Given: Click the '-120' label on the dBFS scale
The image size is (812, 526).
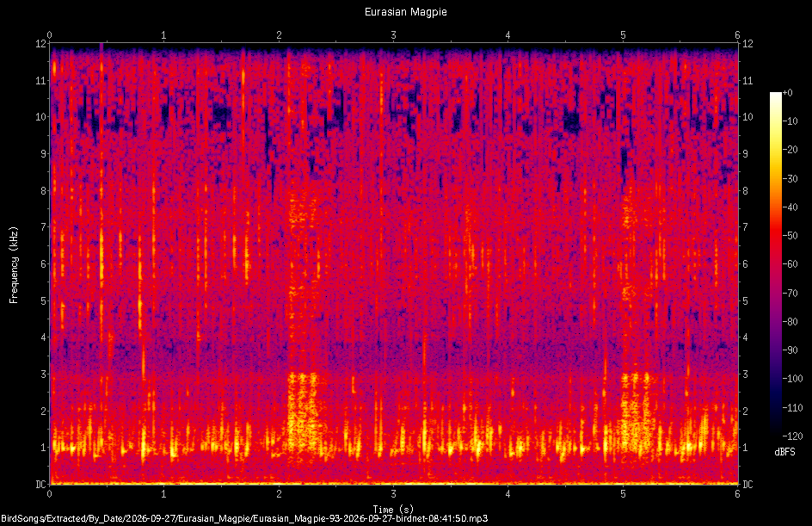Looking at the screenshot, I should coord(792,436).
